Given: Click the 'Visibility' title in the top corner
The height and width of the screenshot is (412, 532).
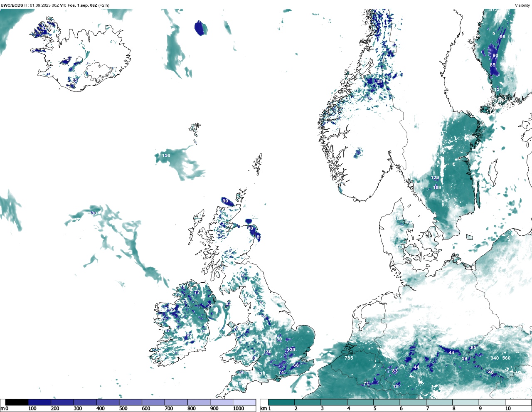Looking at the screenshot, I should point(522,5).
